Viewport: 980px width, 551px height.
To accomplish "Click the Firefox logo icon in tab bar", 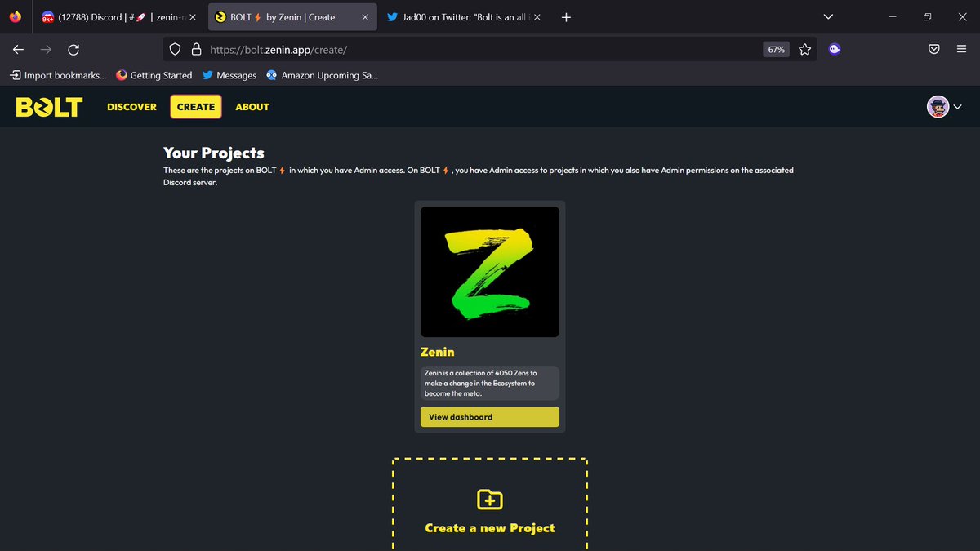I will click(16, 17).
